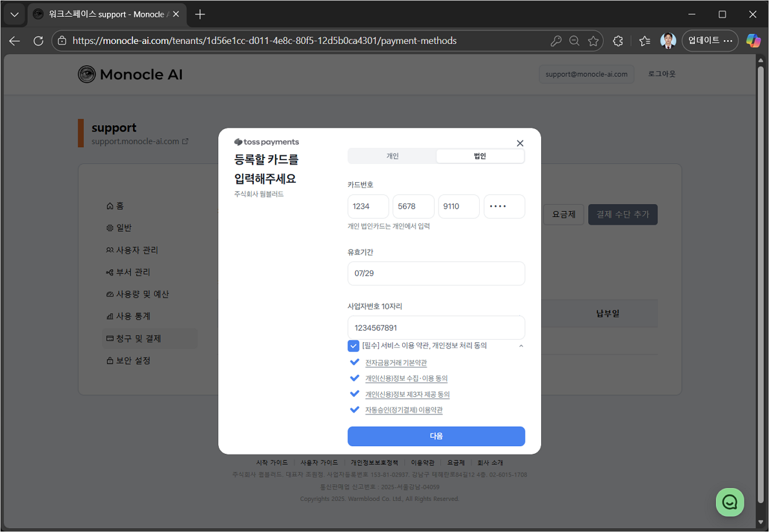Open the 개인정보보호정책 footer link
Screen dimensions: 769x532
pyautogui.click(x=375, y=462)
